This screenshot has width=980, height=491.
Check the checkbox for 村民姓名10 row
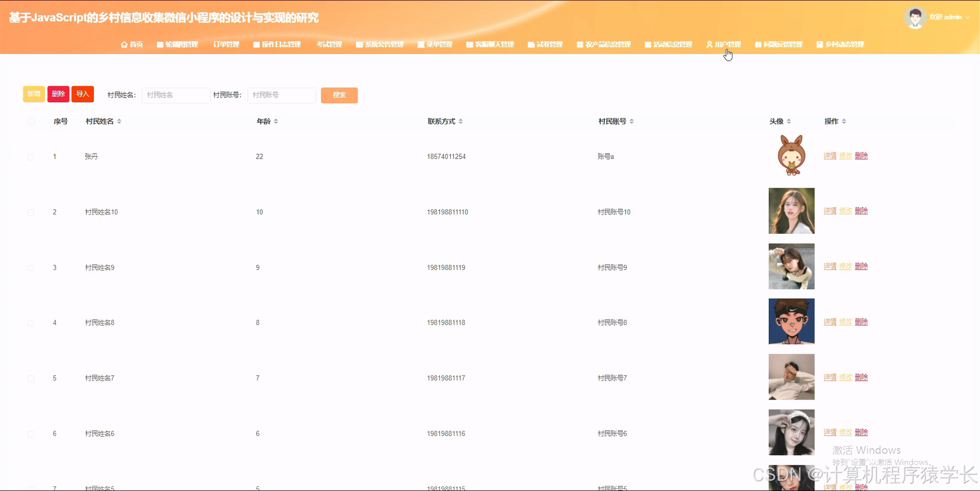(x=31, y=212)
